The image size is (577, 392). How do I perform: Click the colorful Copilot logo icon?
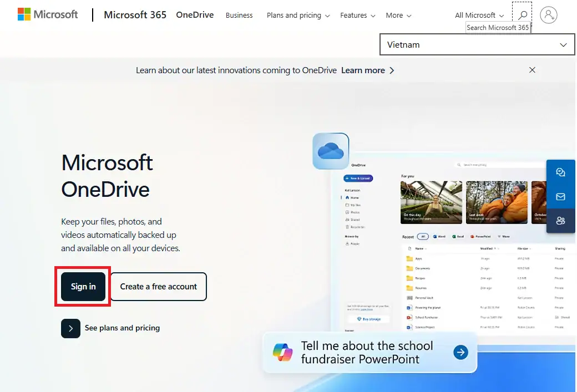[x=282, y=352]
